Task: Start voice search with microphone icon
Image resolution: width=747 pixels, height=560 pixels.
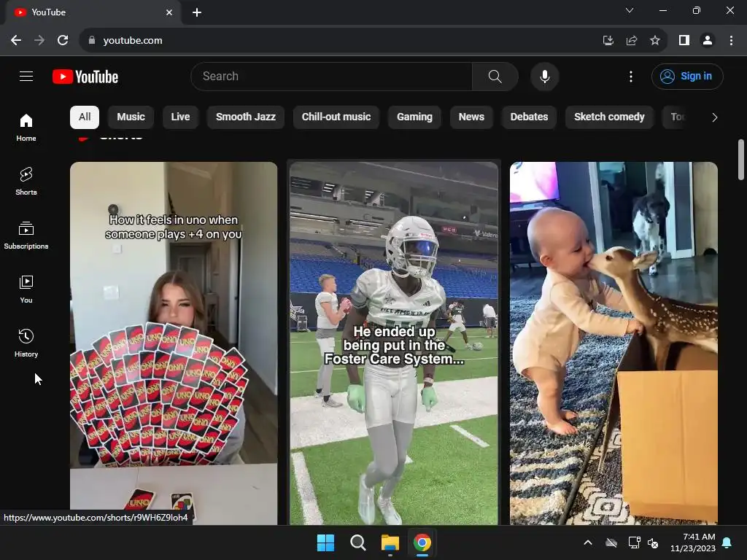Action: click(544, 76)
